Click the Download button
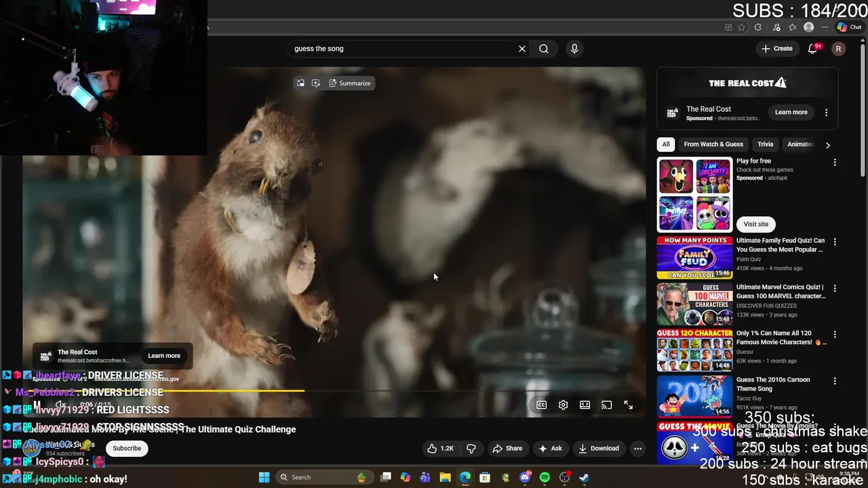 click(x=598, y=449)
